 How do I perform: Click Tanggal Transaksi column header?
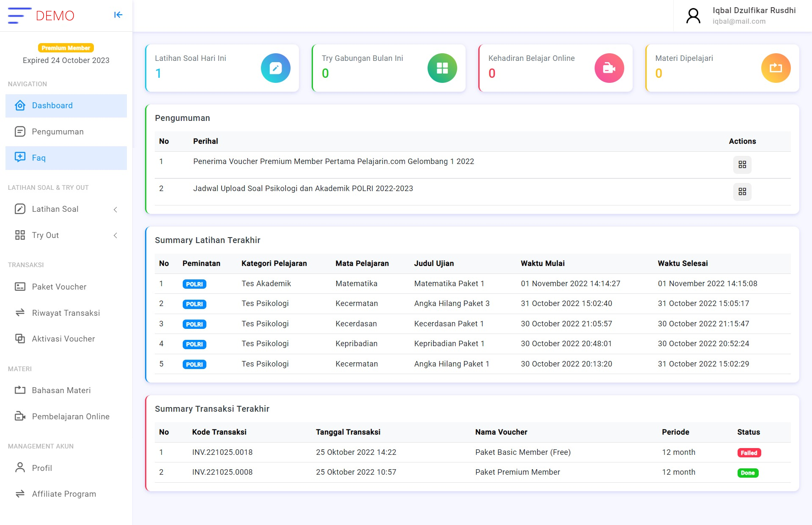point(348,432)
